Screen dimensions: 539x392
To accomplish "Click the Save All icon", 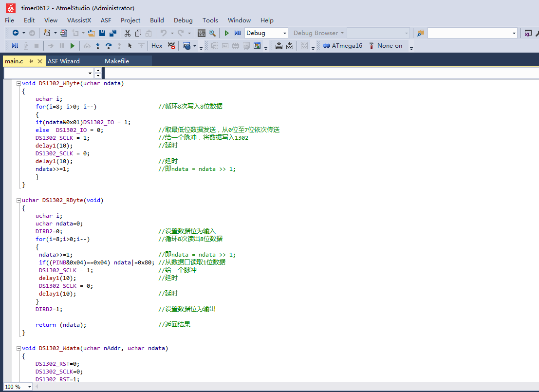I will click(x=112, y=33).
